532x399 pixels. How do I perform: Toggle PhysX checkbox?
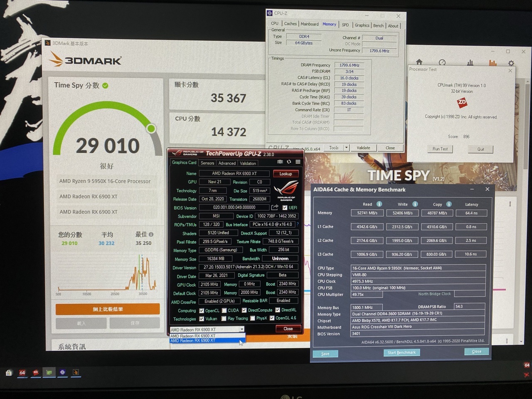tap(253, 318)
